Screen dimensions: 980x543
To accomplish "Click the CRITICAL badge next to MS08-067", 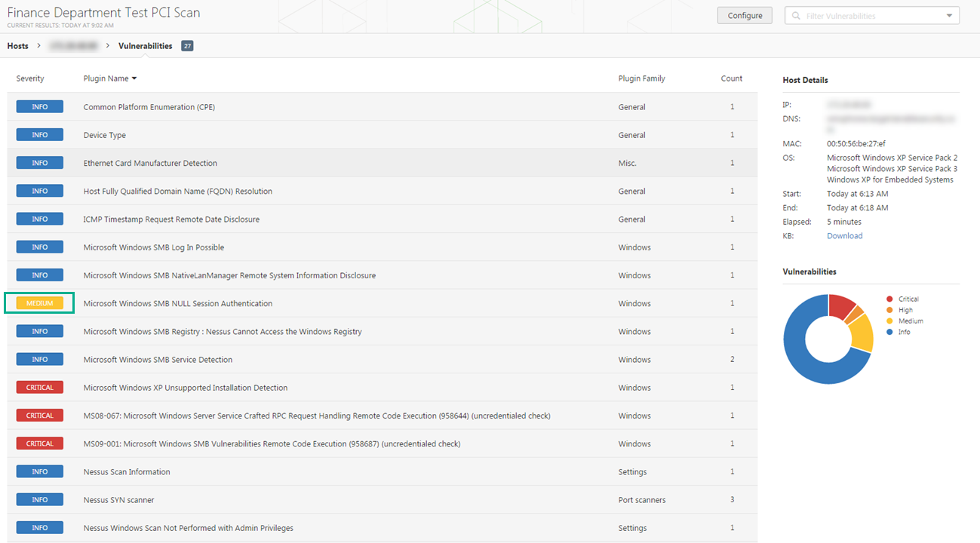I will [40, 416].
